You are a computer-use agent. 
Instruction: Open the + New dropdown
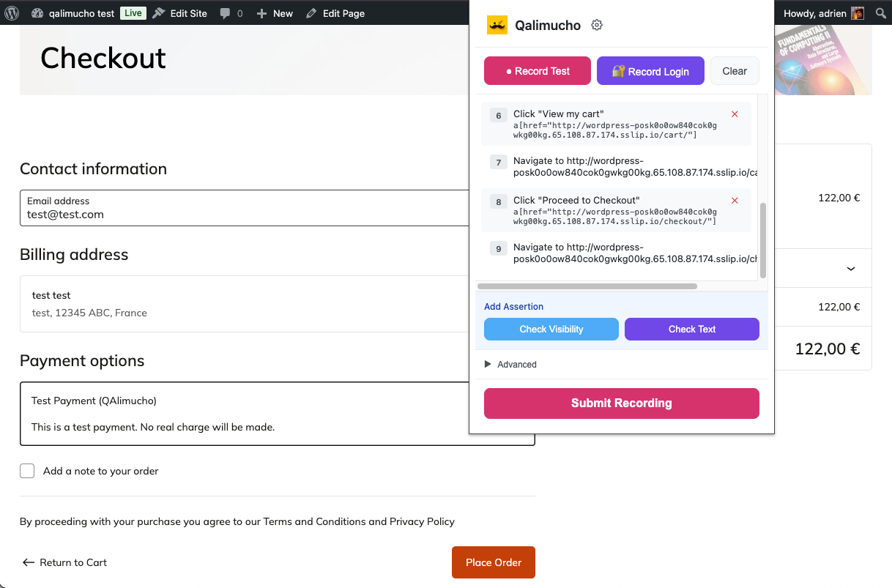point(274,12)
